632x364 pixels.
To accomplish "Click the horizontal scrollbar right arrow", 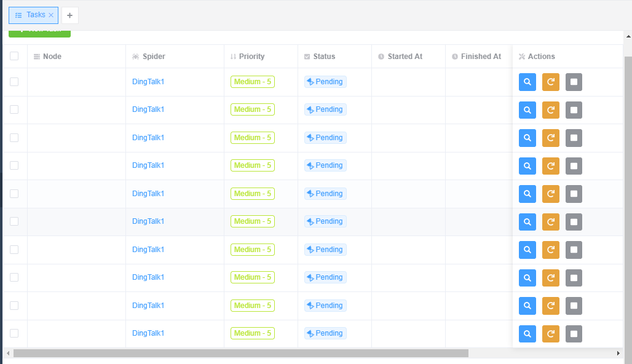I will pyautogui.click(x=618, y=354).
